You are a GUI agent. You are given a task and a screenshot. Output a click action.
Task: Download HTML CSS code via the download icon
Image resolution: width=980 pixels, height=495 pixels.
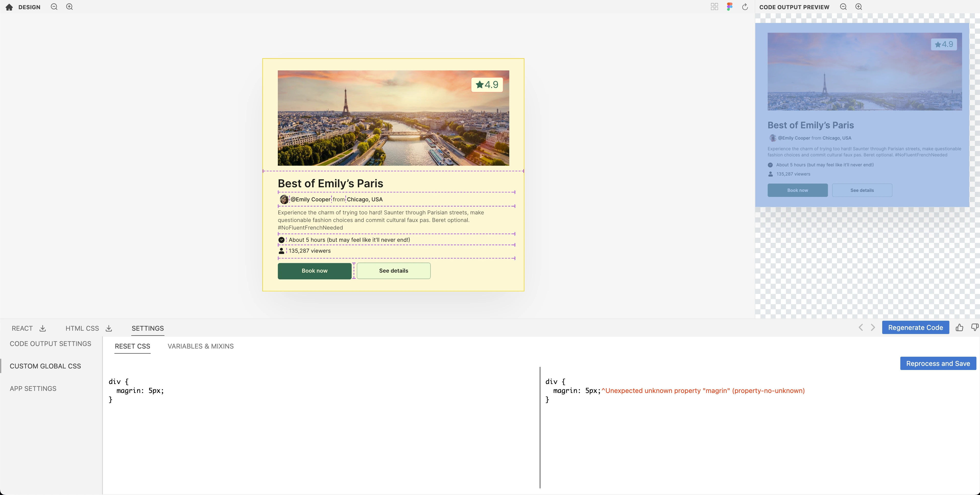pos(109,328)
